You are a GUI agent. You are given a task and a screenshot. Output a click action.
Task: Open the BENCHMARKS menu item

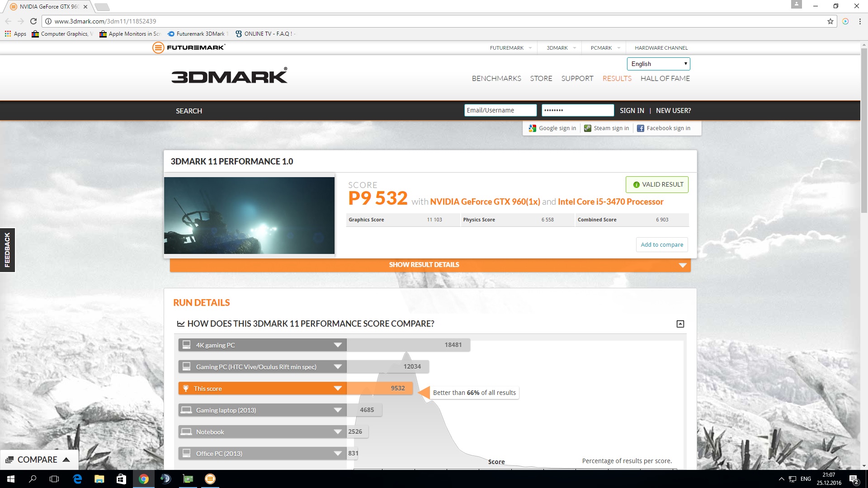pyautogui.click(x=496, y=79)
